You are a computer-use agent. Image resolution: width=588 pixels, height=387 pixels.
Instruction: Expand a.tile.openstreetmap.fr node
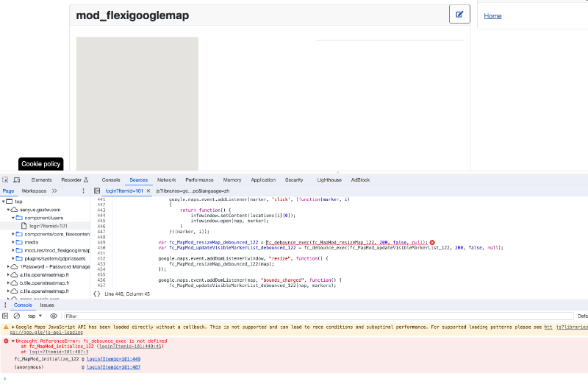pos(8,274)
